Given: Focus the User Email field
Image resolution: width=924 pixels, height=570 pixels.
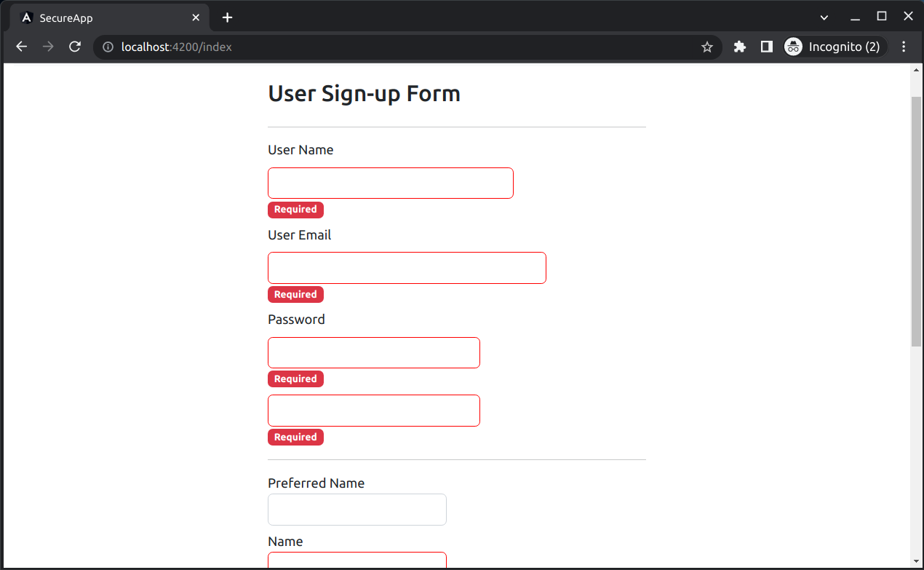Looking at the screenshot, I should [x=407, y=268].
